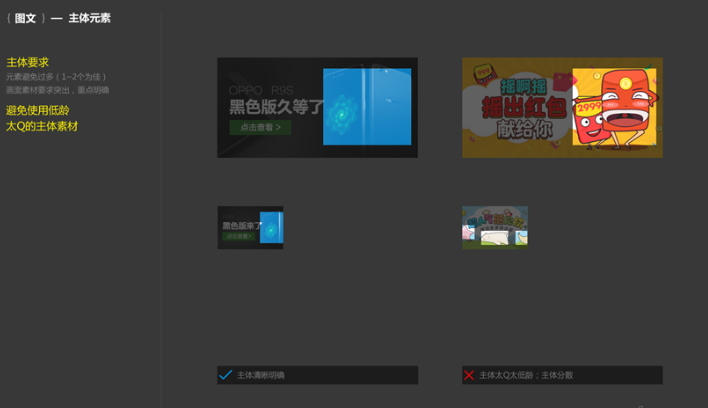Click the 黑色版久等了 headline in large banner

point(275,107)
